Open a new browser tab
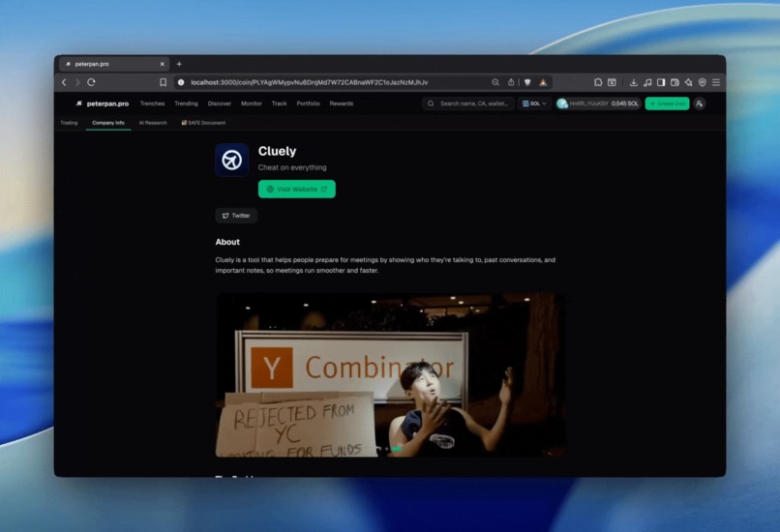The image size is (780, 532). point(179,64)
